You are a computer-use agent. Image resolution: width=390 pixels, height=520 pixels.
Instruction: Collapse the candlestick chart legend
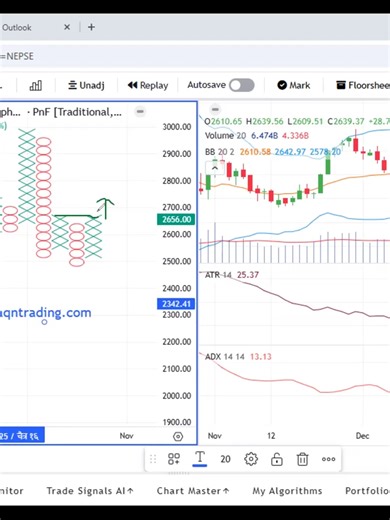pyautogui.click(x=215, y=109)
